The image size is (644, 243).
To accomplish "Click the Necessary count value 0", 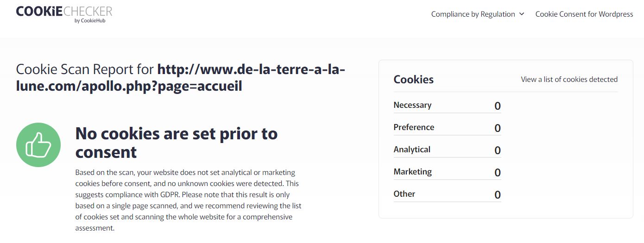I will point(498,106).
